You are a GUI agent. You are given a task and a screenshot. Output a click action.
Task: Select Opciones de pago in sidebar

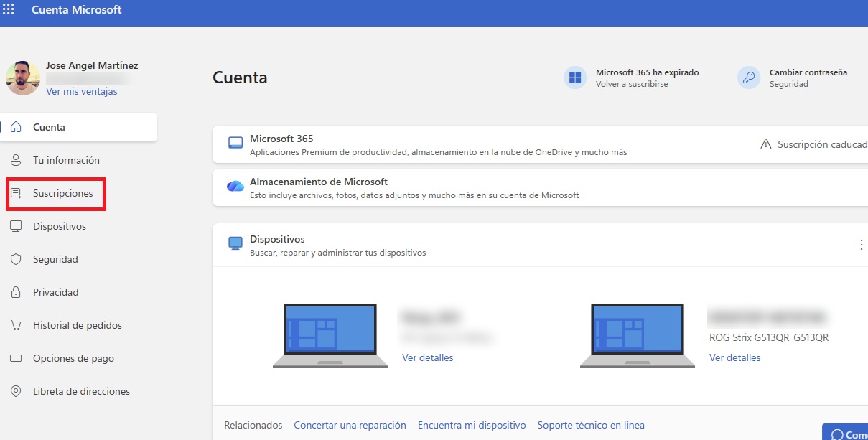click(x=73, y=358)
